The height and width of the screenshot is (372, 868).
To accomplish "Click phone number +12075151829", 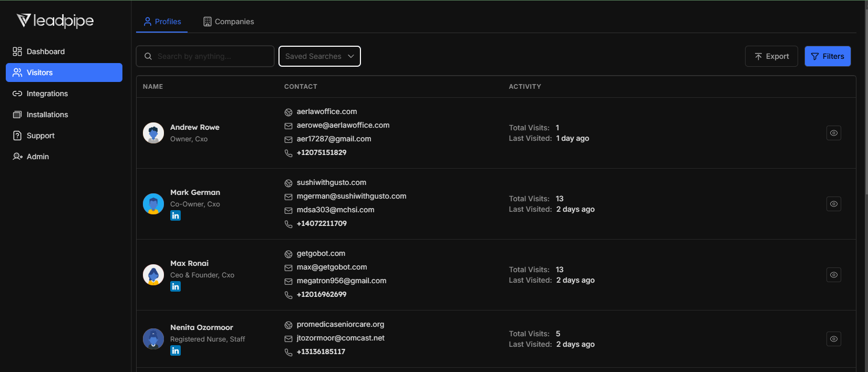I will click(322, 152).
